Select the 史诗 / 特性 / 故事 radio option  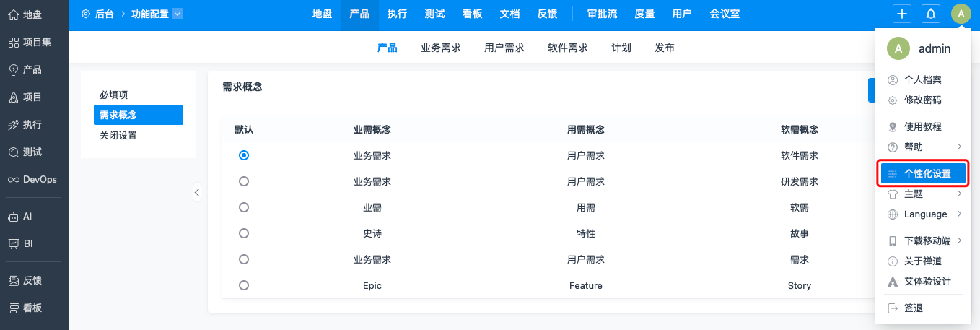[x=244, y=233]
